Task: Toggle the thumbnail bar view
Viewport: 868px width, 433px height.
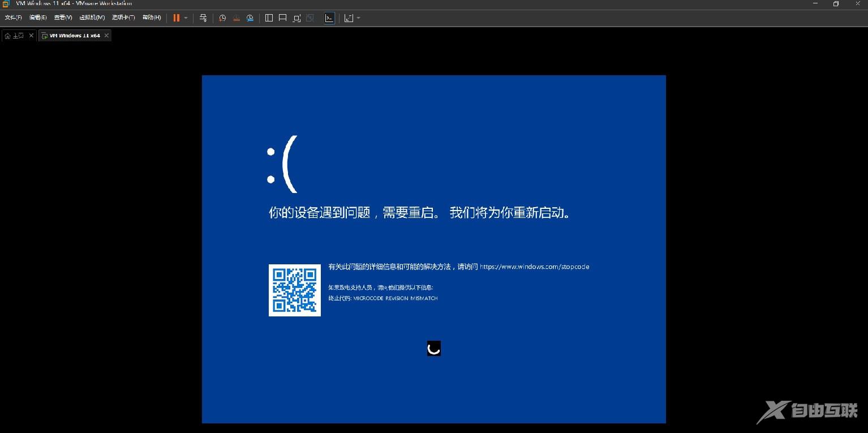Action: tap(283, 18)
